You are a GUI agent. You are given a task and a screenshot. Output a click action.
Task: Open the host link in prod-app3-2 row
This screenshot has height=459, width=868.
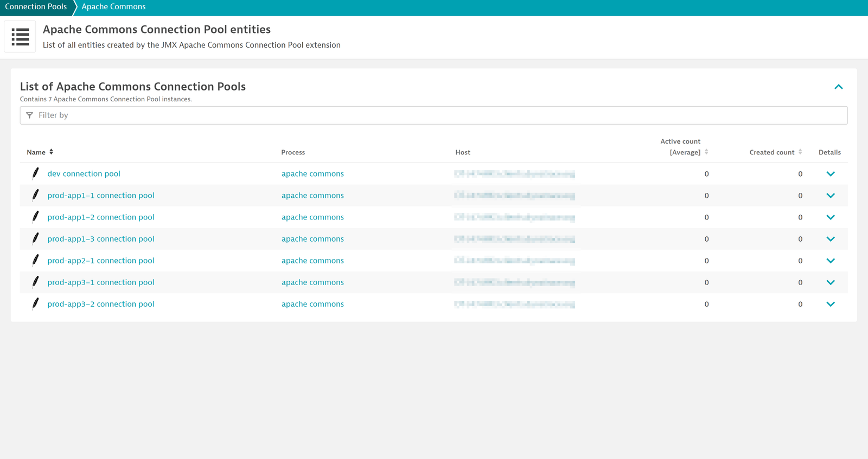(514, 304)
